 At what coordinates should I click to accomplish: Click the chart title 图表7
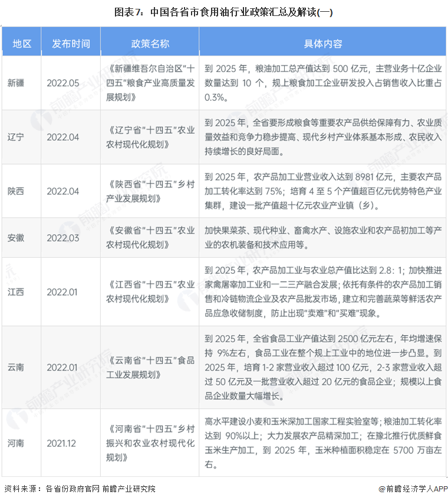(223, 12)
